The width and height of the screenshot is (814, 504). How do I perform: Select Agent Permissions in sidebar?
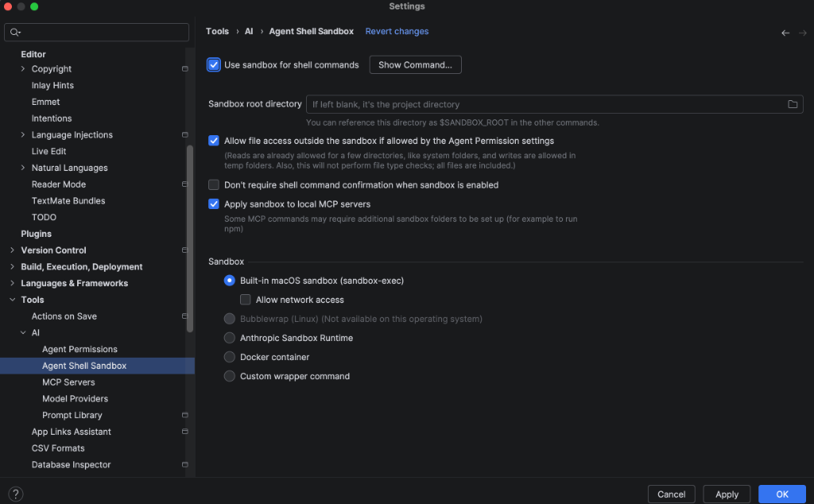79,349
